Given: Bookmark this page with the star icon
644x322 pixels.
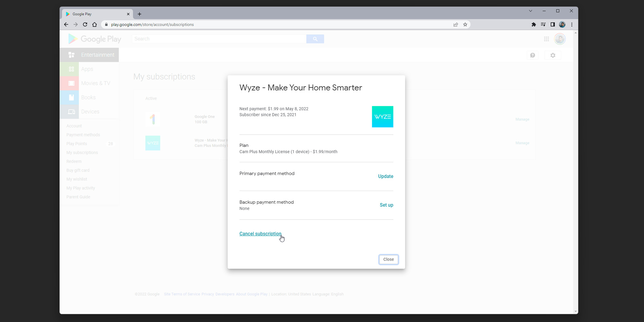Looking at the screenshot, I should (465, 24).
